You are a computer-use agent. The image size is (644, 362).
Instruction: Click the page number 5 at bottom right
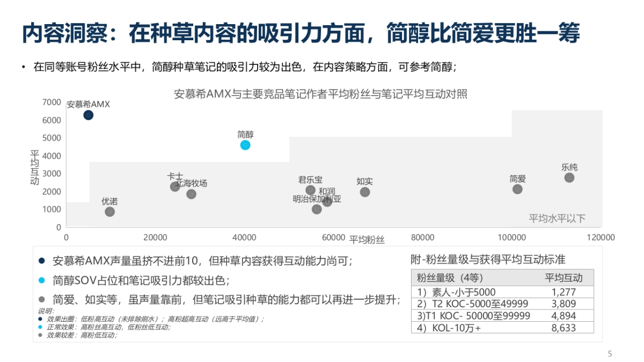pyautogui.click(x=610, y=353)
